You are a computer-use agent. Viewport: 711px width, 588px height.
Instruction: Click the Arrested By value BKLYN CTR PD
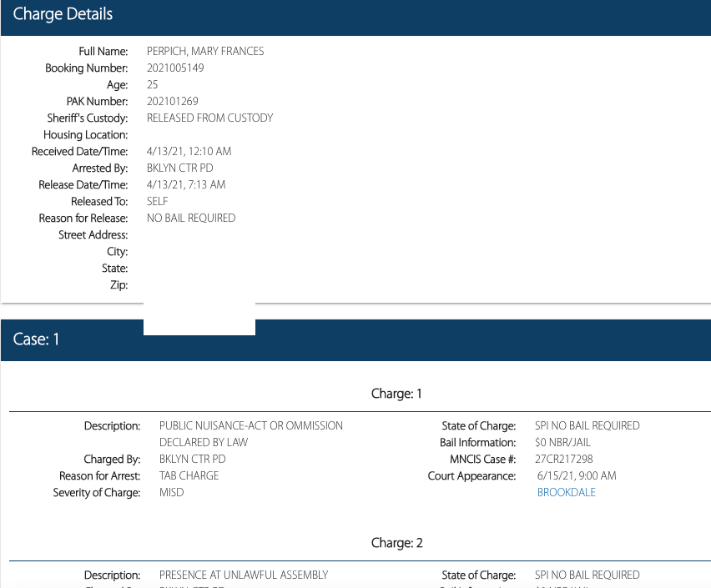coord(179,168)
